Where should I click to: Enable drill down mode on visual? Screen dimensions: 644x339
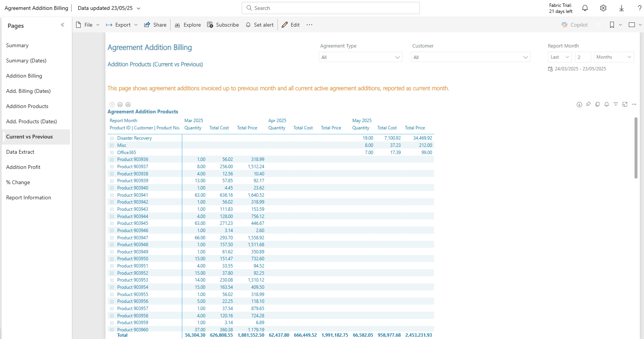tap(579, 105)
